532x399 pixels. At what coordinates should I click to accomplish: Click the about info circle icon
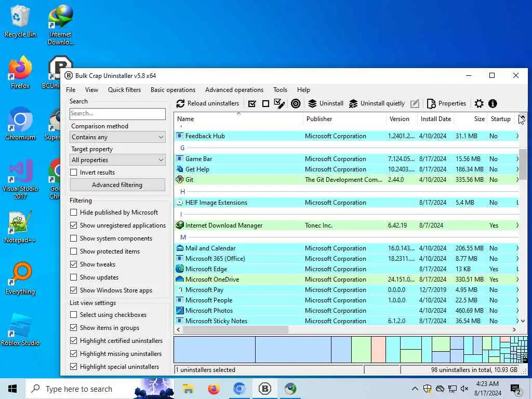pos(493,103)
